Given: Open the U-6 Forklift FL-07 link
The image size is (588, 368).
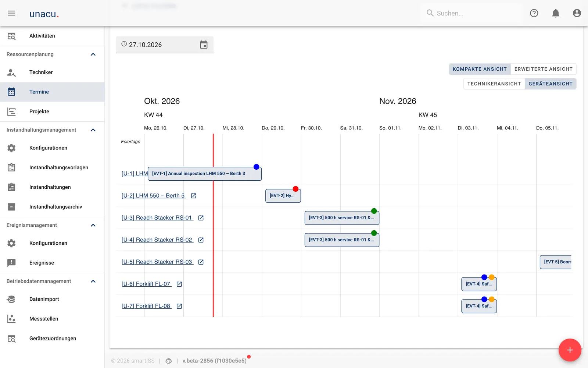Looking at the screenshot, I should [146, 284].
